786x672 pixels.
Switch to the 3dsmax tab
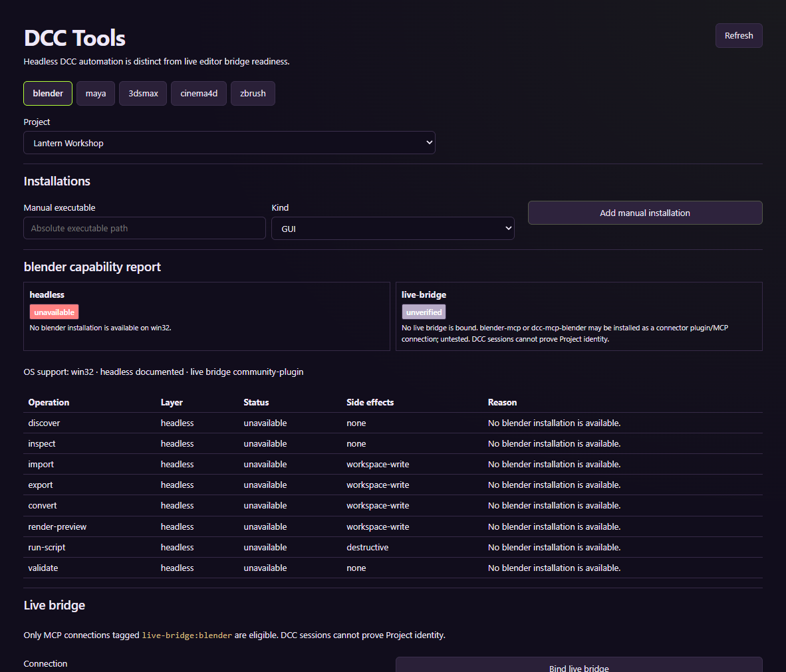click(143, 93)
